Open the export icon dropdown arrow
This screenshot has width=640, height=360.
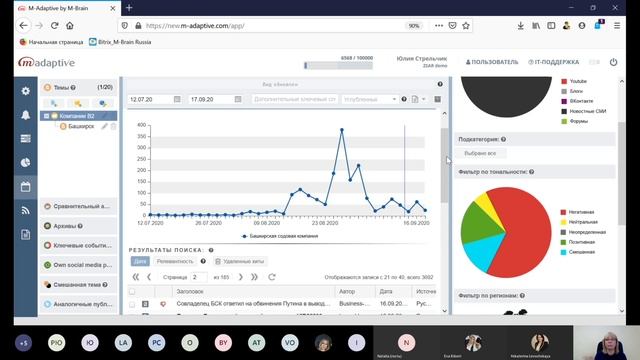click(x=424, y=99)
